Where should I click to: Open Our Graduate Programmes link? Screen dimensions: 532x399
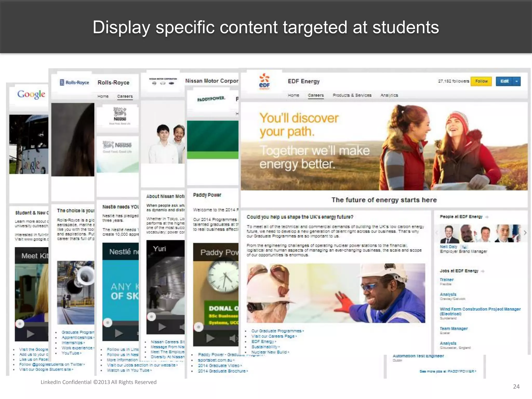[x=277, y=331]
